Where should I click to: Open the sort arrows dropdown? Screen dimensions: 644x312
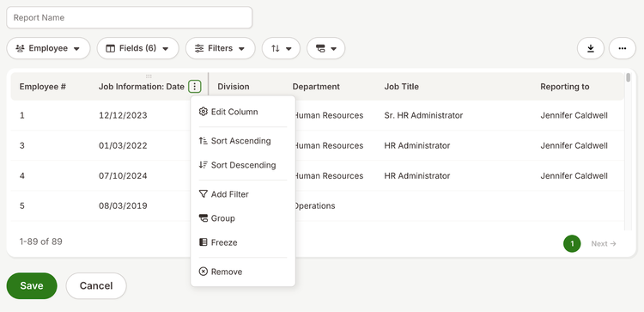pos(281,48)
